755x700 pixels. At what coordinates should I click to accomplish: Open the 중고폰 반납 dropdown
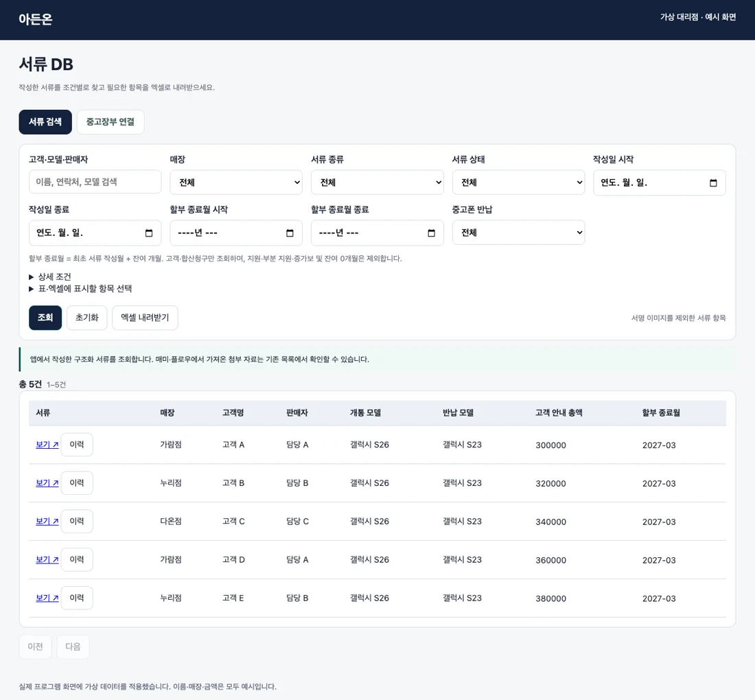tap(519, 233)
